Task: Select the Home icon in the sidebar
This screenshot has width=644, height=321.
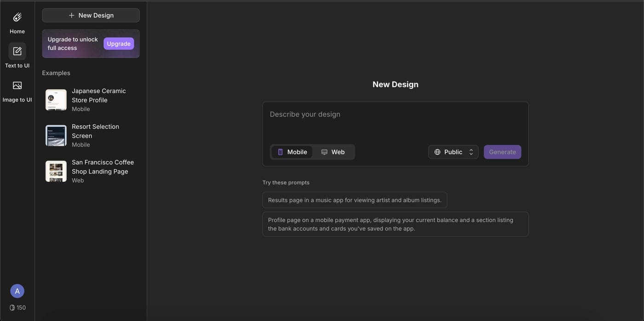Action: tap(17, 16)
